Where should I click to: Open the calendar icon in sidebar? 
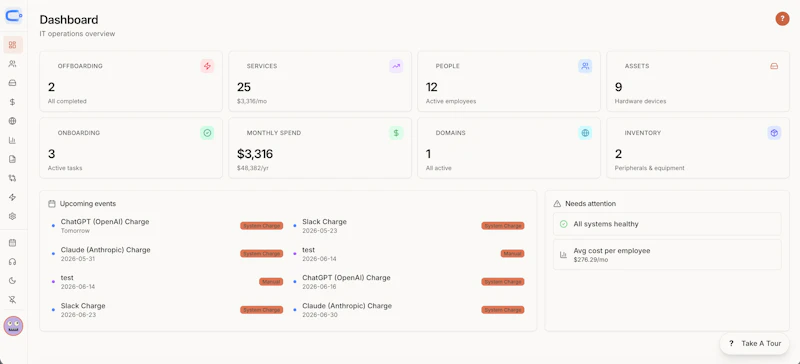13,242
